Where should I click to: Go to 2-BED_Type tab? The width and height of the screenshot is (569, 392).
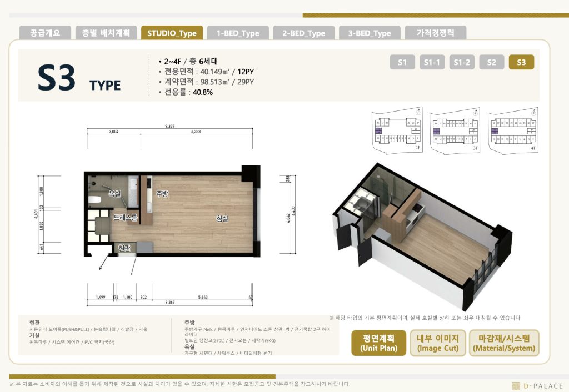coord(303,33)
